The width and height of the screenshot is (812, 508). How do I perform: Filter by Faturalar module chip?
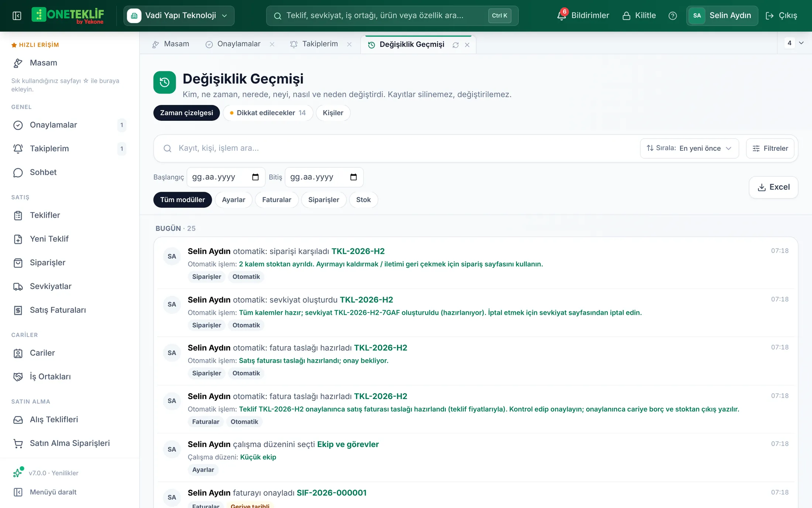click(277, 200)
